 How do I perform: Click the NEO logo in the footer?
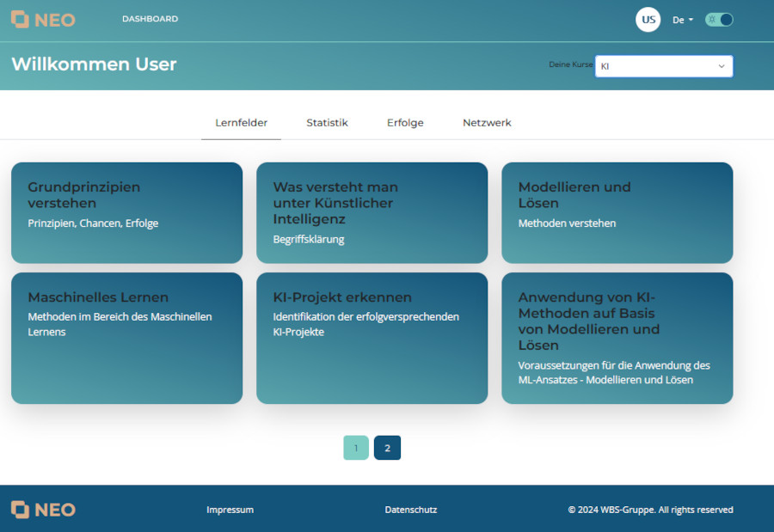(43, 510)
